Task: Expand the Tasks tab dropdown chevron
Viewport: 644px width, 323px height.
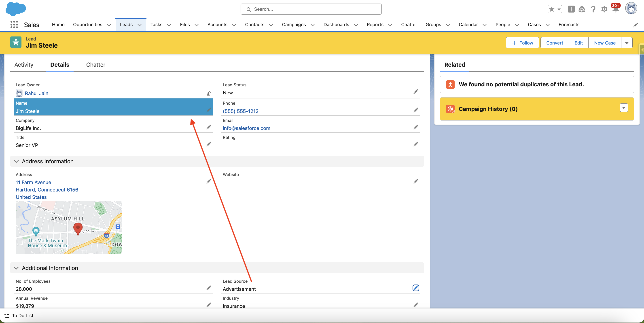Action: pos(169,25)
